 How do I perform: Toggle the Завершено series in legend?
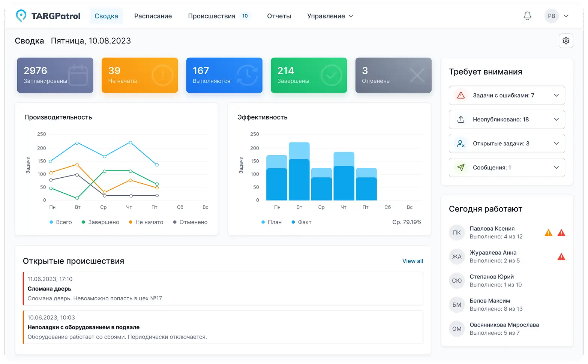(x=100, y=222)
